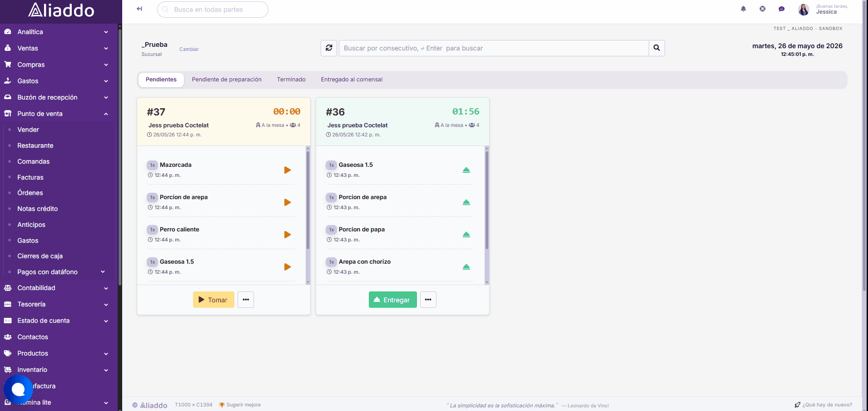Image resolution: width=868 pixels, height=411 pixels.
Task: Open the floating chat widget
Action: tap(18, 390)
